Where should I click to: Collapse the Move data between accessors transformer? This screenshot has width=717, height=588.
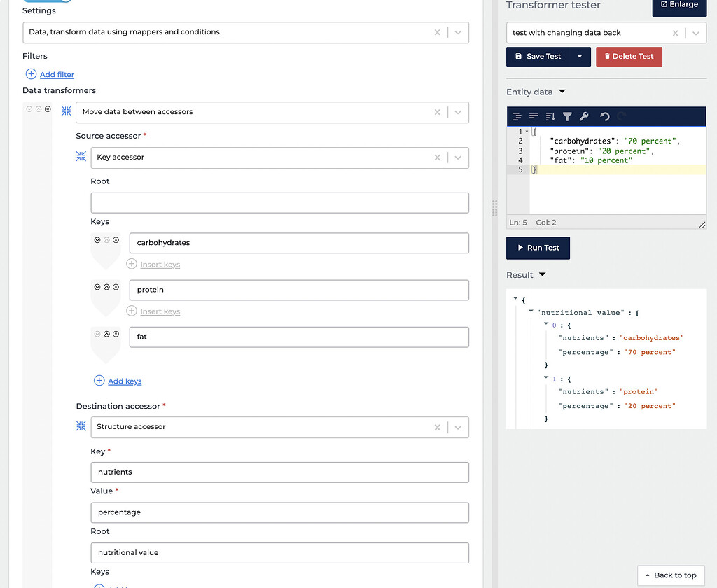click(x=67, y=111)
